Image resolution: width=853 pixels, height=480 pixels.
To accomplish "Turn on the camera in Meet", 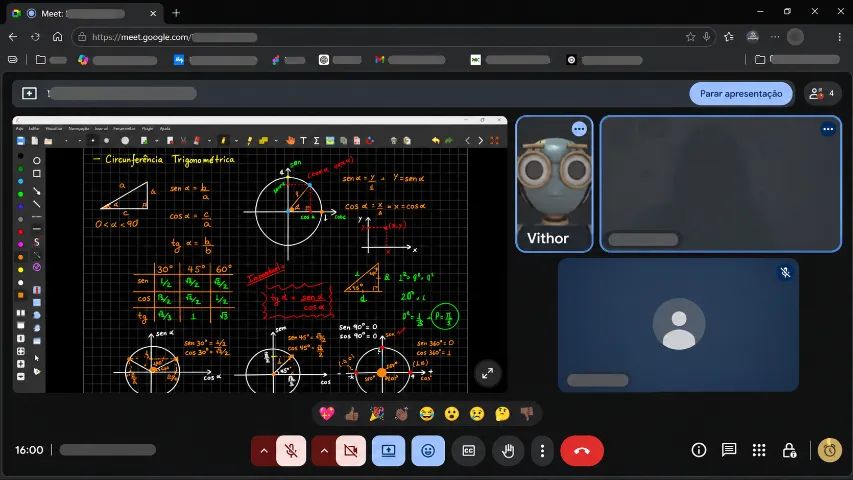I will (350, 451).
